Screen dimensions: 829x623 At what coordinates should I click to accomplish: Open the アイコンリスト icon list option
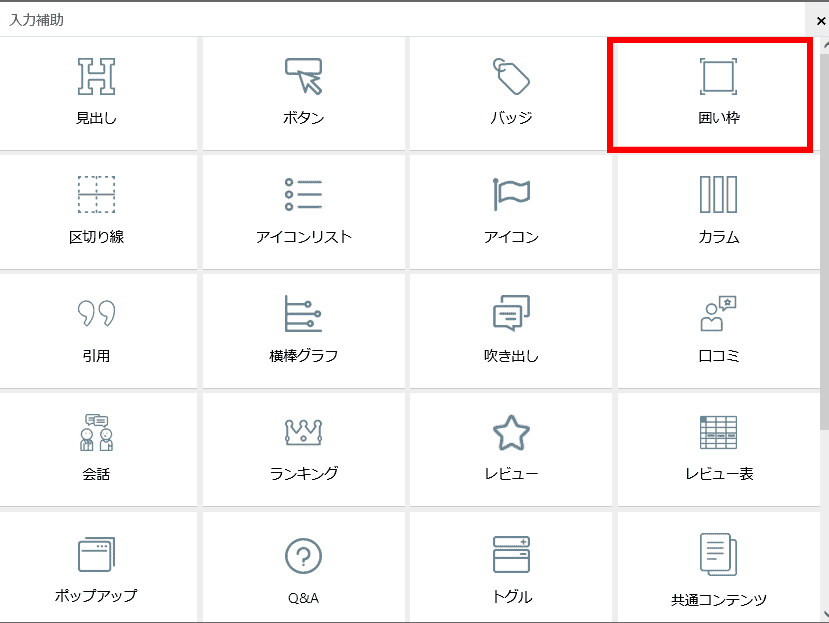point(303,195)
